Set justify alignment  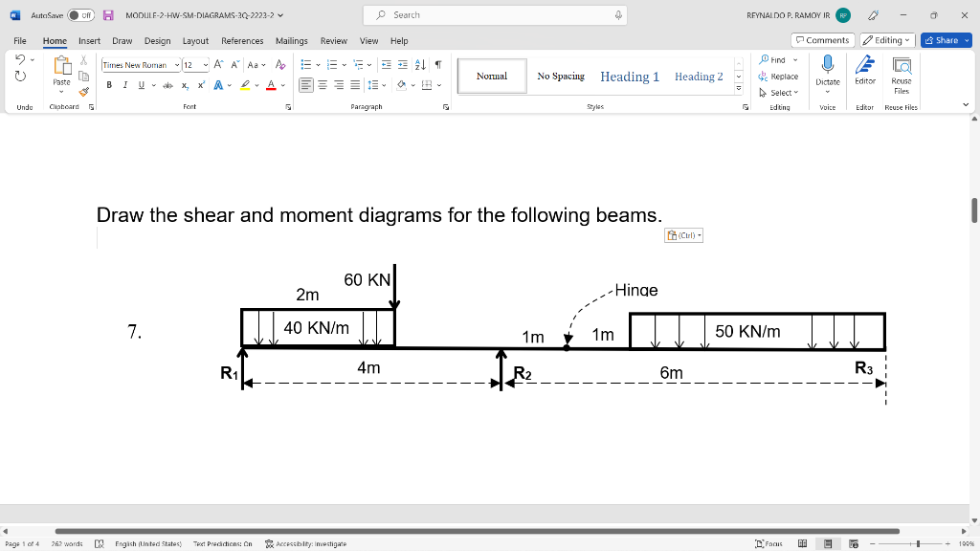point(355,85)
